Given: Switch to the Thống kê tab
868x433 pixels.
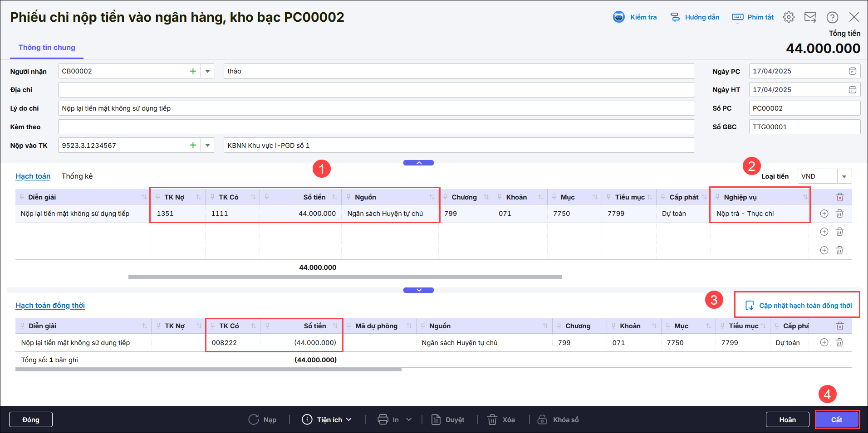Looking at the screenshot, I should click(x=77, y=176).
